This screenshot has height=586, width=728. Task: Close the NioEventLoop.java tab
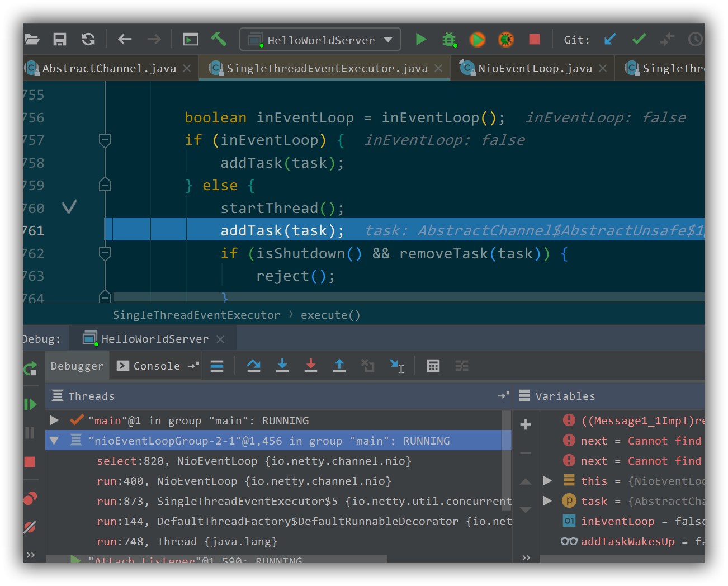603,68
